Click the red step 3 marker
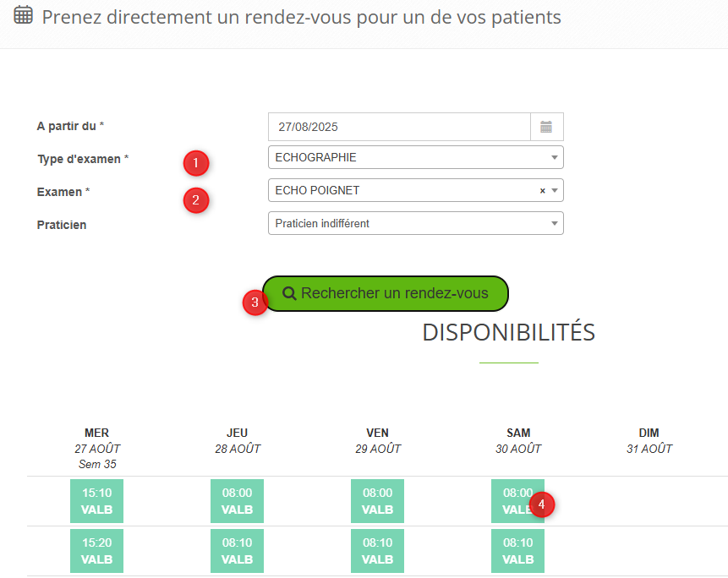This screenshot has height=578, width=728. click(x=255, y=303)
